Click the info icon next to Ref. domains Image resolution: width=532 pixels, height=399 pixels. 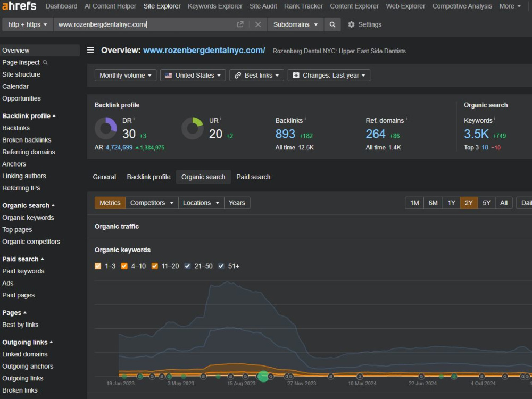pyautogui.click(x=406, y=119)
